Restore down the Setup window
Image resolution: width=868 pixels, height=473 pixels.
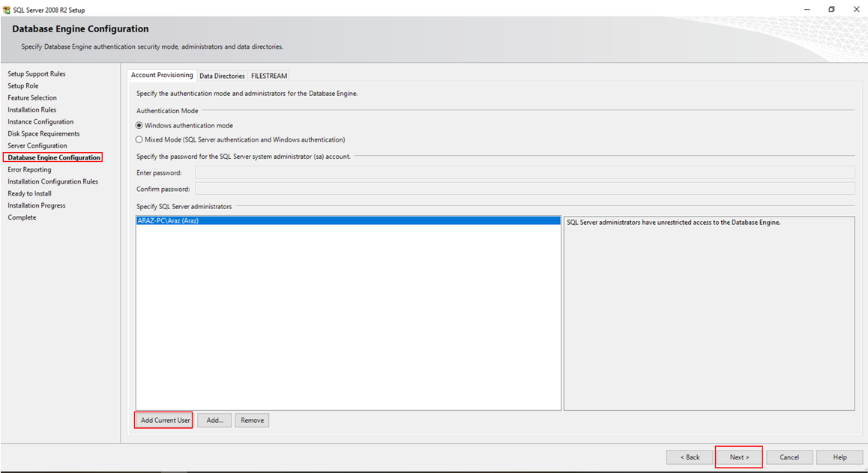(x=831, y=10)
